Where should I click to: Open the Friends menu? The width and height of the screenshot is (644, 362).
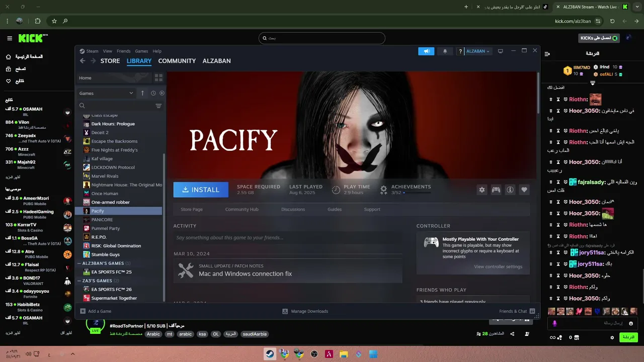coord(124,51)
